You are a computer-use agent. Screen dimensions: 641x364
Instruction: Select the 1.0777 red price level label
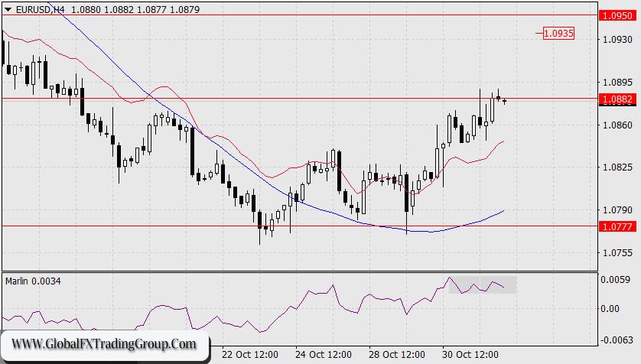click(618, 226)
